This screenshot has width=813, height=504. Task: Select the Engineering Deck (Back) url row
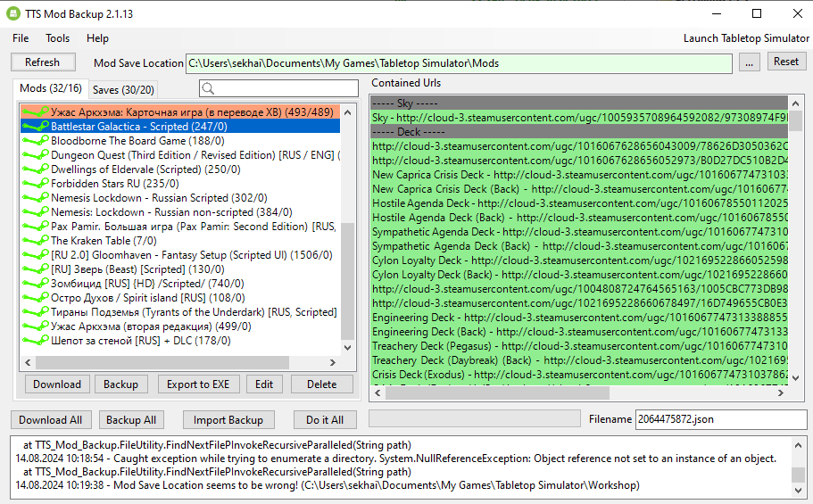(579, 332)
